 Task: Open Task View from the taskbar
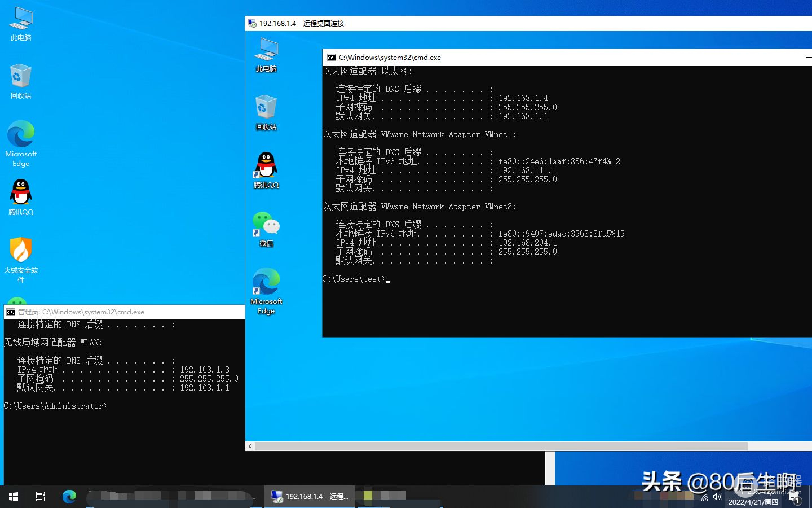coord(41,497)
